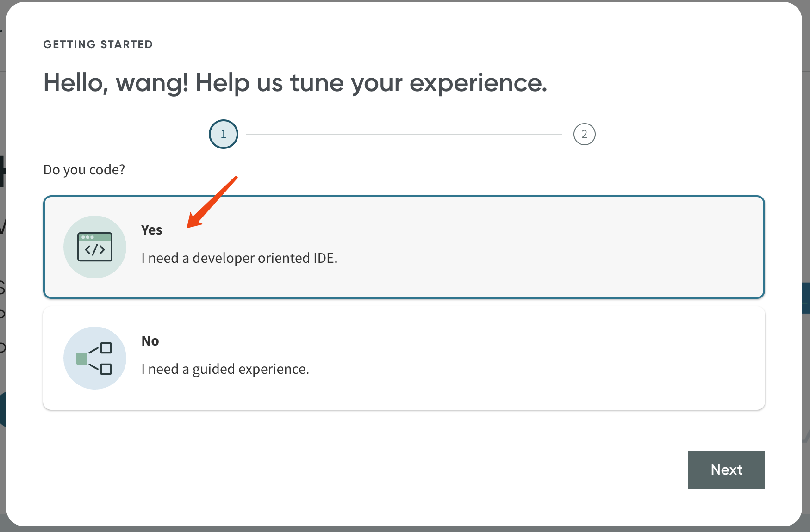
Task: Click the "Do you code?" question text
Action: [84, 170]
